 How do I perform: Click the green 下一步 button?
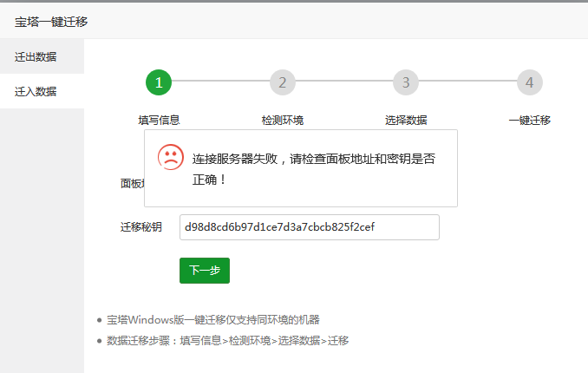click(205, 270)
